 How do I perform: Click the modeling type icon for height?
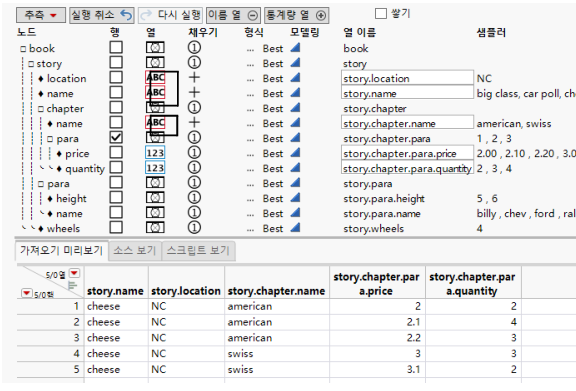(x=295, y=198)
